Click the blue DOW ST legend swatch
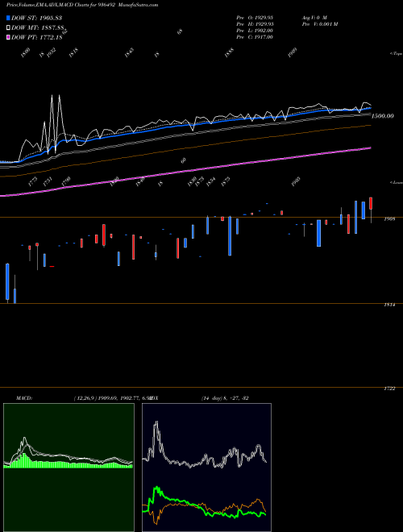 click(9, 18)
